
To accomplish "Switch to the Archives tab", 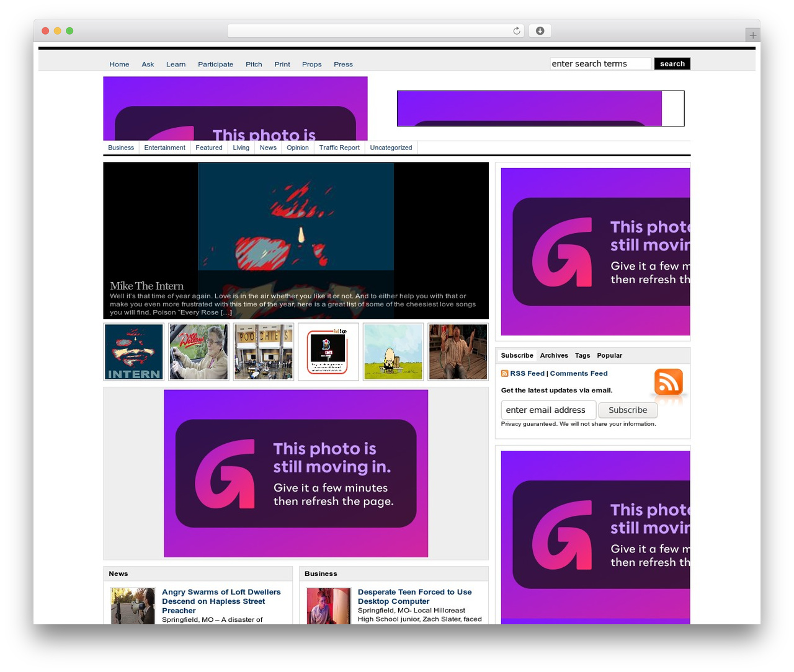I will (554, 355).
